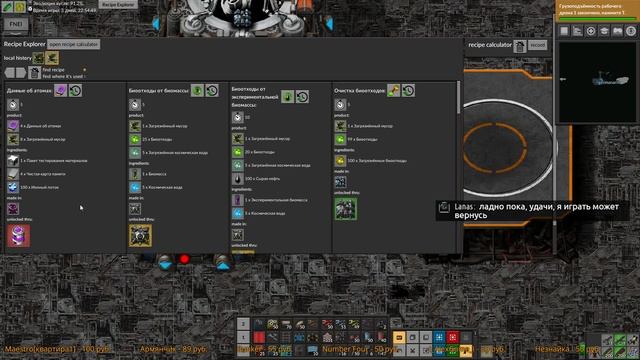
Task: Click 'made in' machine icon in first recipe
Action: [13, 209]
